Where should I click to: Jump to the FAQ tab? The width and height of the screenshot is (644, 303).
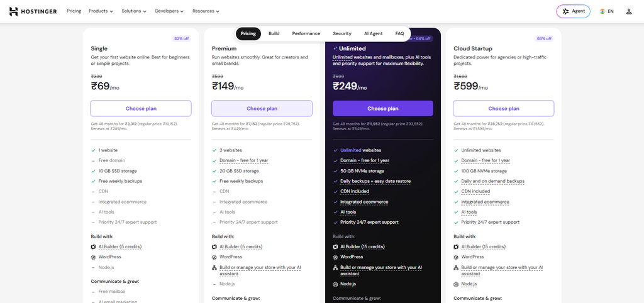[x=399, y=34]
